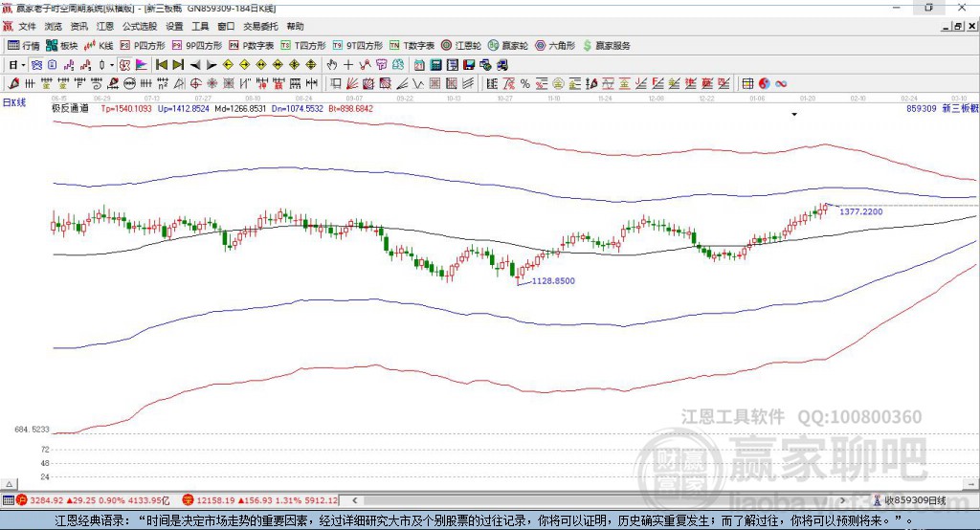Image resolution: width=980 pixels, height=530 pixels.
Task: Select the hand pan tool
Action: (332, 65)
